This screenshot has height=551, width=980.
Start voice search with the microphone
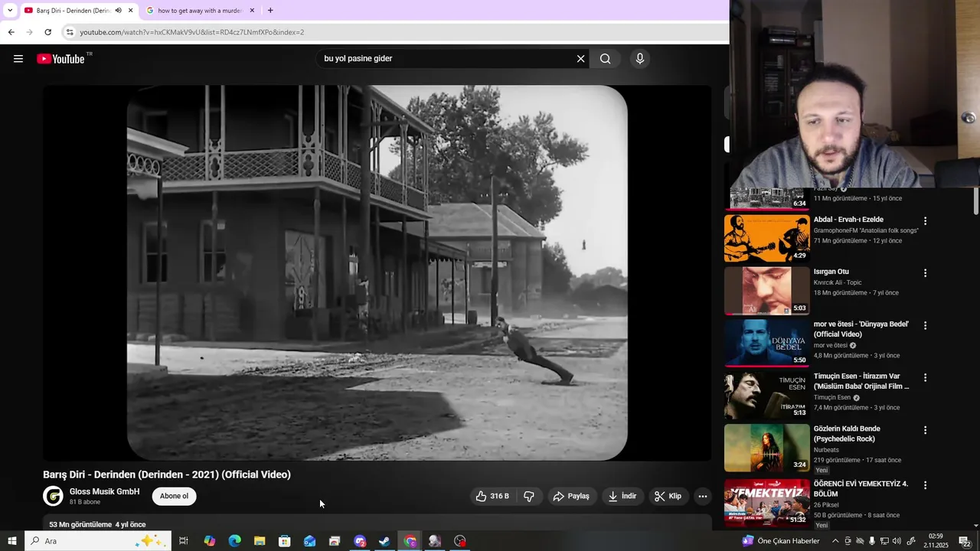click(640, 59)
